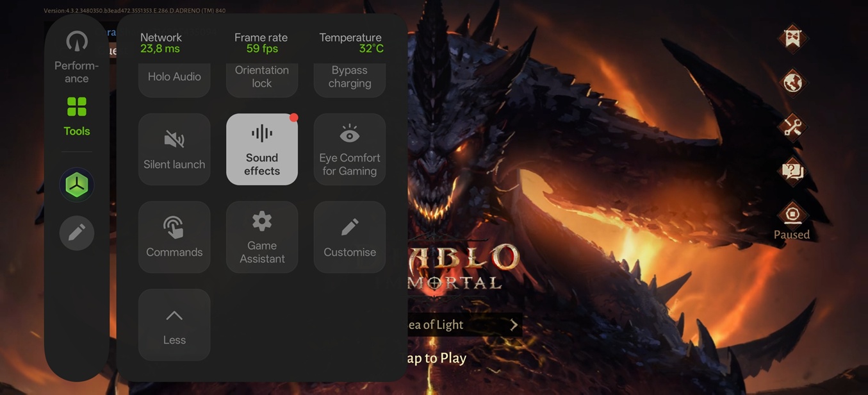Tap the green hexagon game mode icon
The image size is (868, 395).
point(77,185)
